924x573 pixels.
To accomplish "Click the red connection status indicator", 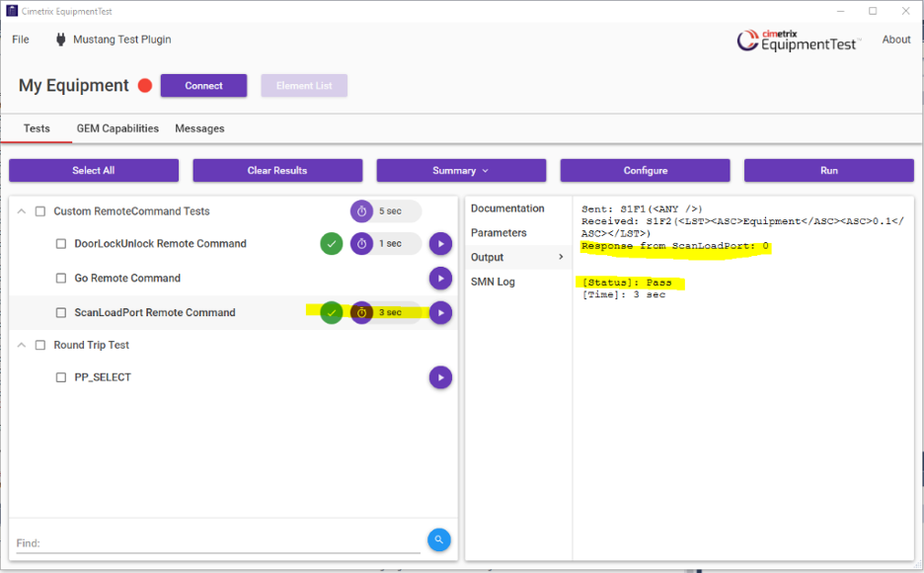I will (x=145, y=86).
